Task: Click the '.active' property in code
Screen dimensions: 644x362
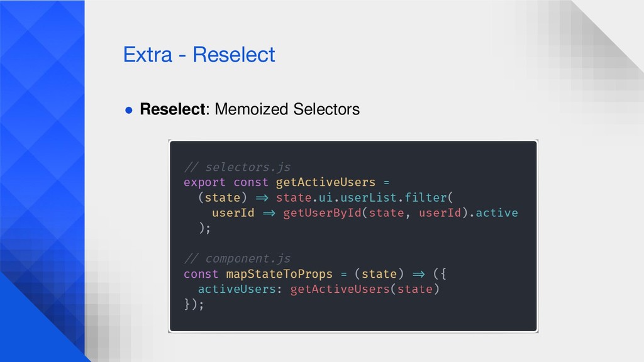Action: pyautogui.click(x=494, y=212)
